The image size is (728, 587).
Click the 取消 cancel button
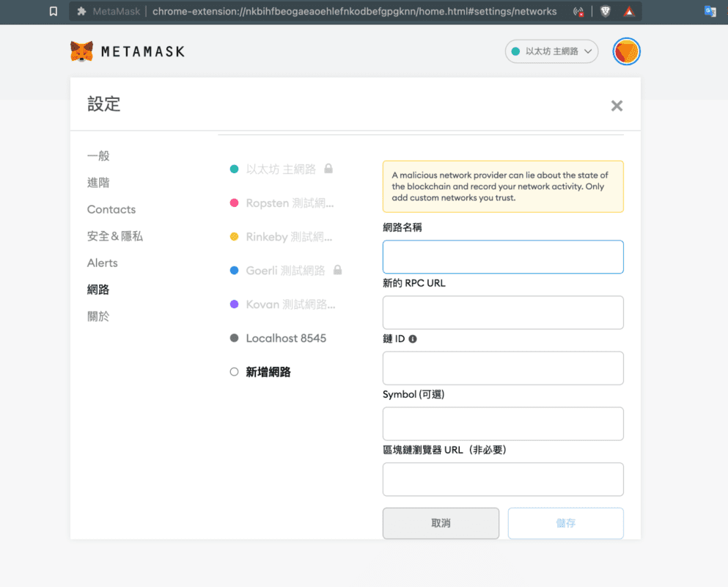pos(441,522)
